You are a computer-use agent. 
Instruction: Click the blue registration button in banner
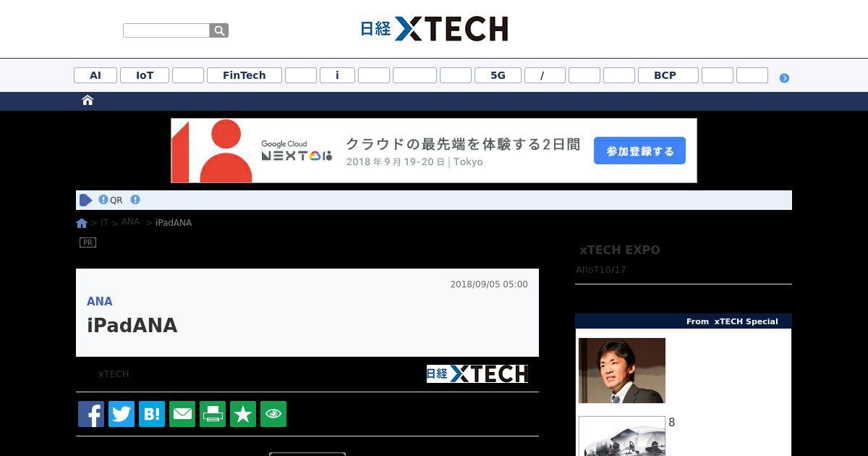point(639,151)
